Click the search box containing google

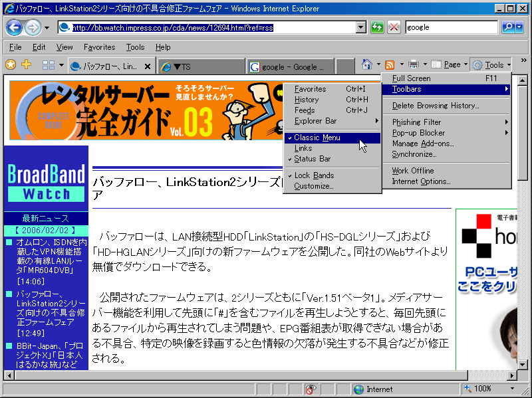452,27
